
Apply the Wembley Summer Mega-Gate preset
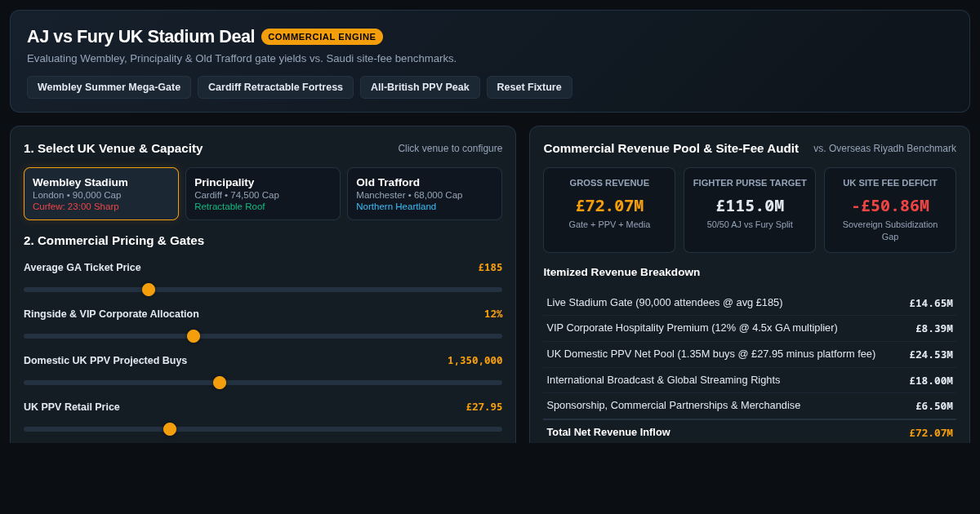click(x=109, y=87)
